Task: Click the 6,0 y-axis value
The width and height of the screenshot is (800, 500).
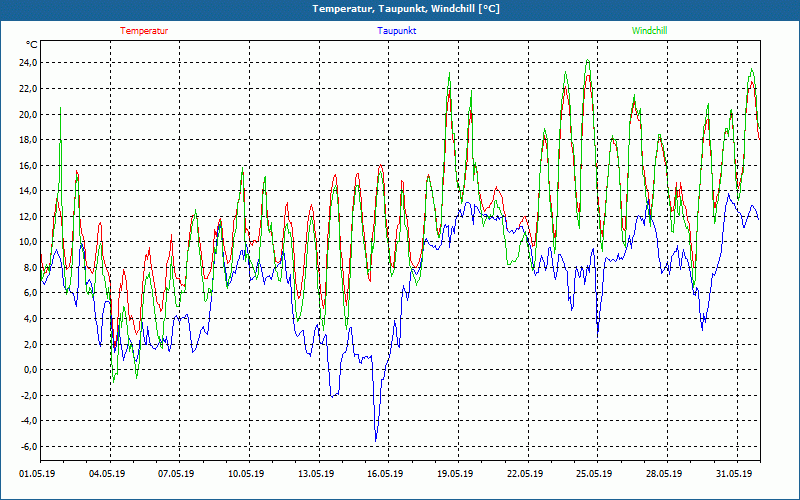Action: tap(30, 293)
